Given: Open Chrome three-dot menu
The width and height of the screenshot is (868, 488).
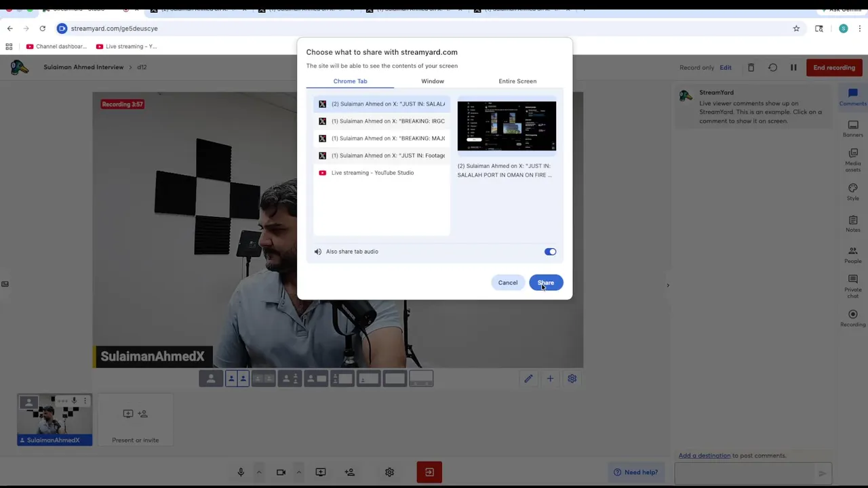Looking at the screenshot, I should (x=860, y=28).
